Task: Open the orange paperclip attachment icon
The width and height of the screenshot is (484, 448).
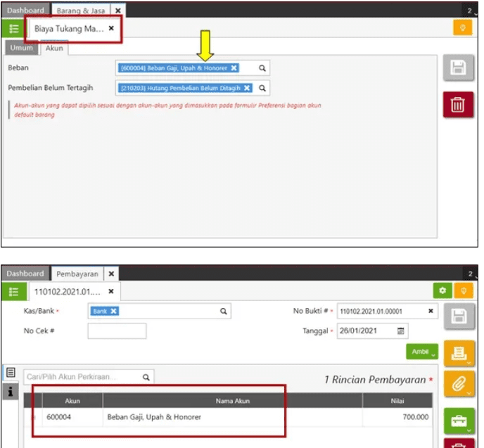Action: tap(459, 384)
